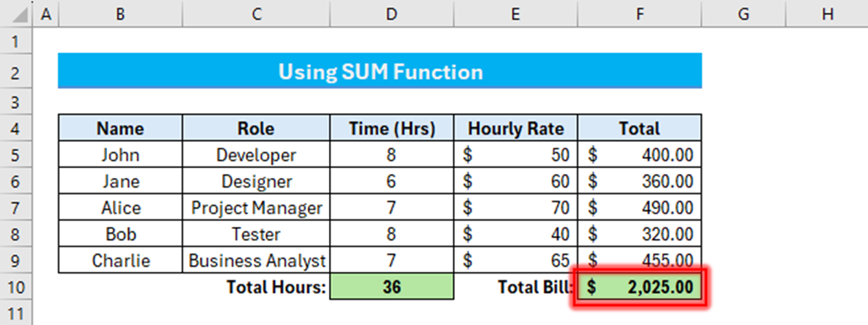The image size is (868, 325).
Task: Click John's total of 400.00
Action: click(x=639, y=154)
